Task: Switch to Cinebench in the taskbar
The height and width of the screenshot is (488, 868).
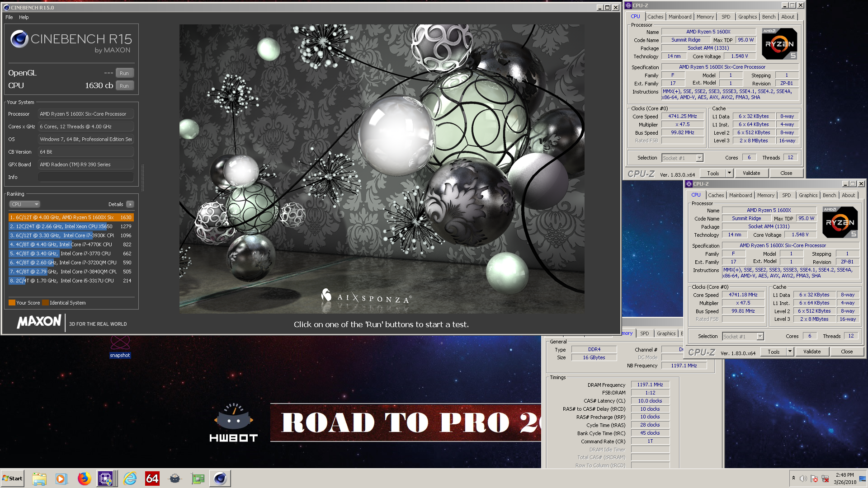Action: 220,479
